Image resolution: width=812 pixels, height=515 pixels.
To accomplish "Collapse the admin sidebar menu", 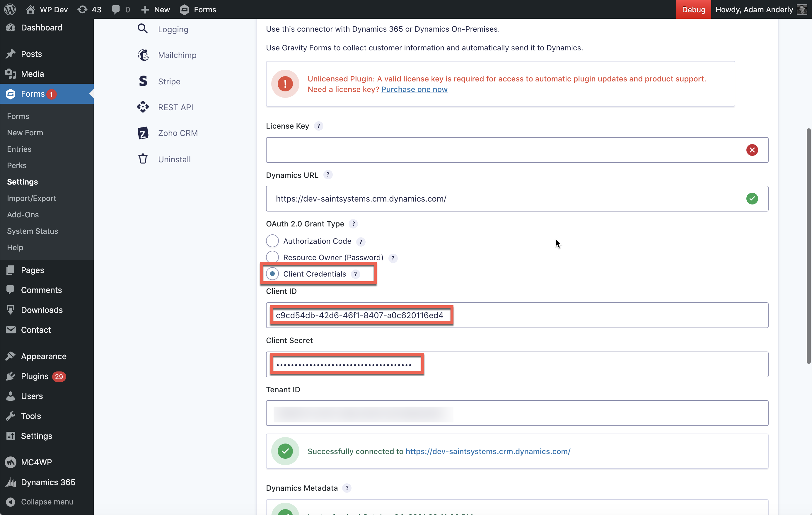I will [x=47, y=502].
